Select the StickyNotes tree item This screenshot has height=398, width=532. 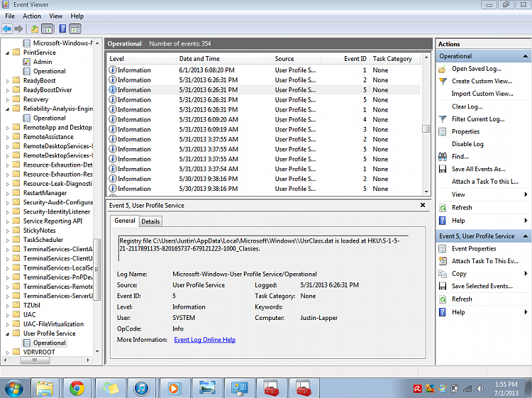[39, 231]
